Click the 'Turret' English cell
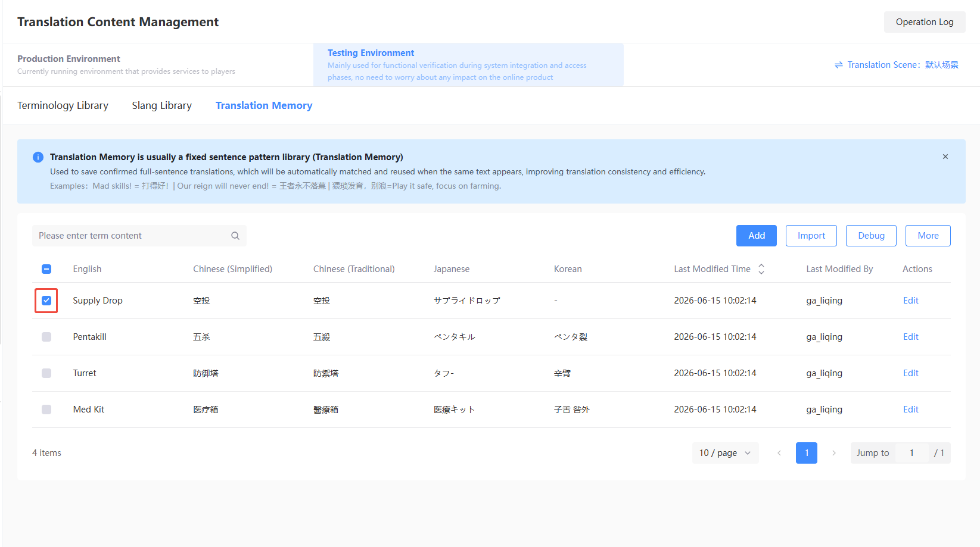Viewport: 980px width, 547px height. tap(85, 373)
